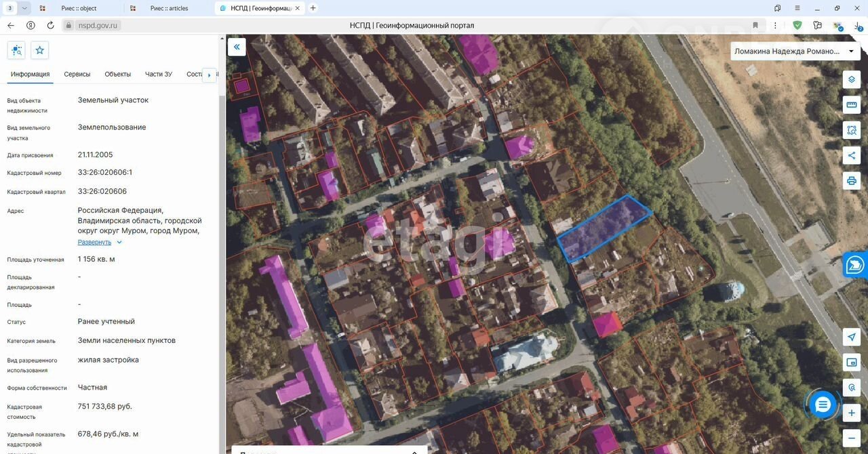Zoom out on the map
Image resolution: width=868 pixels, height=454 pixels.
click(x=852, y=438)
